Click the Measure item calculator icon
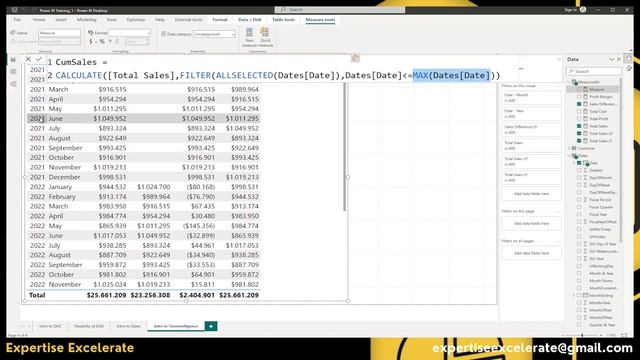This screenshot has width=640, height=360. (x=585, y=89)
